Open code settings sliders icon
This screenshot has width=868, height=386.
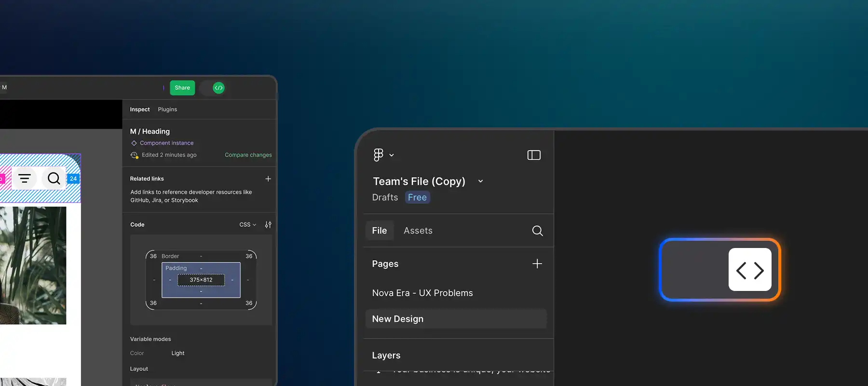coord(268,225)
